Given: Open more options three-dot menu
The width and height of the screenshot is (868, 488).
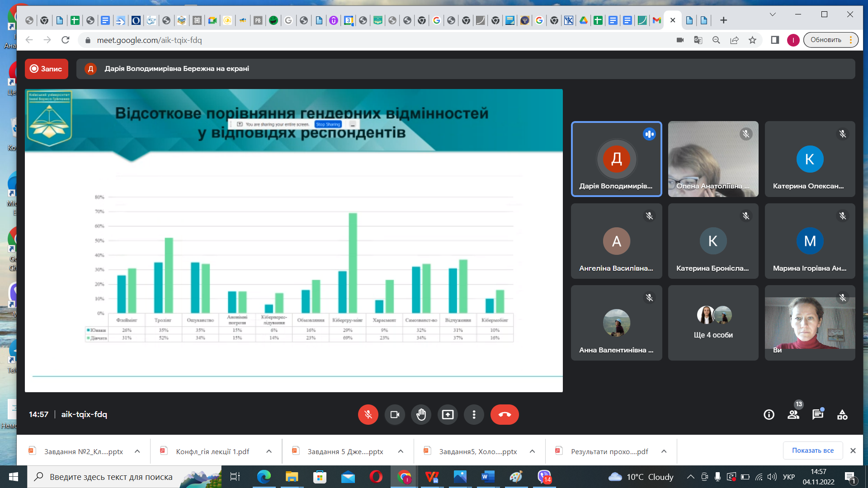Looking at the screenshot, I should point(474,414).
